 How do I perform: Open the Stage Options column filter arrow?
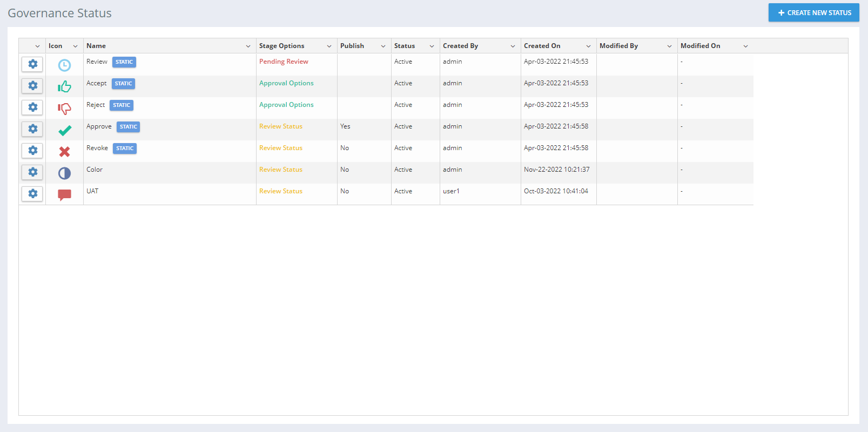[x=329, y=46]
